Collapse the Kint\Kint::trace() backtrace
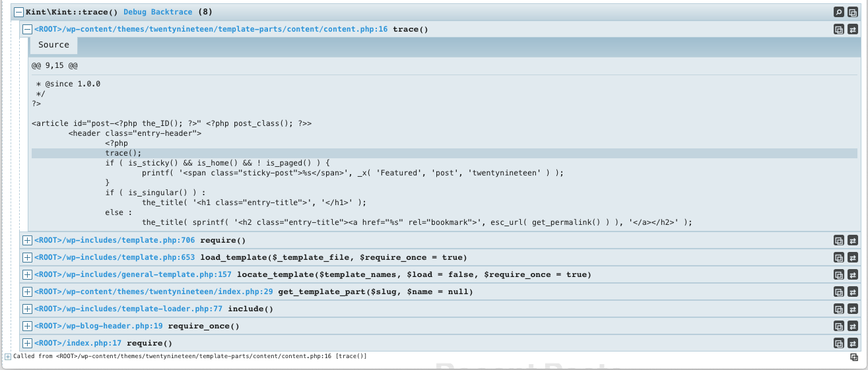Screen dimensions: 868x370 point(19,12)
